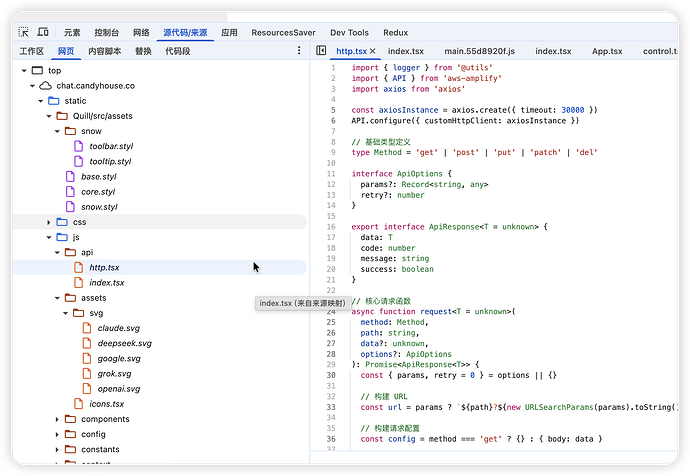The image size is (690, 476).
Task: Click the tooltip.styl file icon
Action: click(x=78, y=161)
